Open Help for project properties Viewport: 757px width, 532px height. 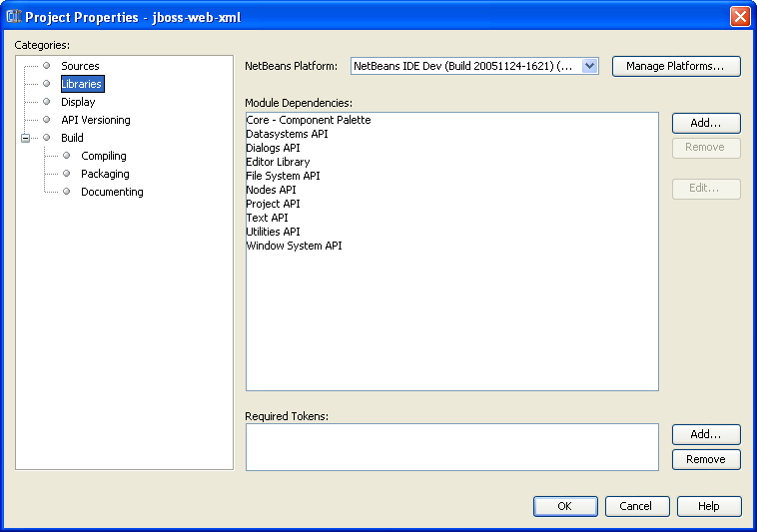click(x=709, y=506)
